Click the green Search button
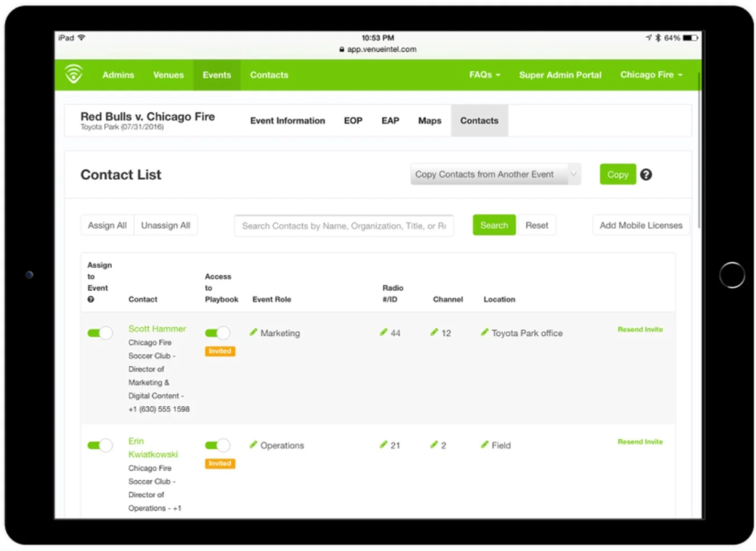Screen dimensions: 756x551 coord(495,225)
